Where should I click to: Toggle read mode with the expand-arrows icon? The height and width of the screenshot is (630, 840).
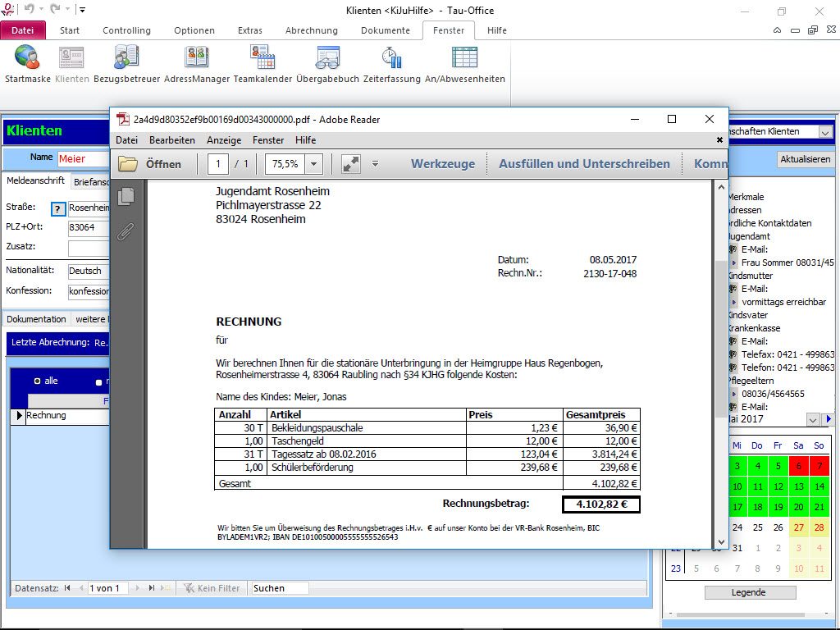tap(351, 164)
